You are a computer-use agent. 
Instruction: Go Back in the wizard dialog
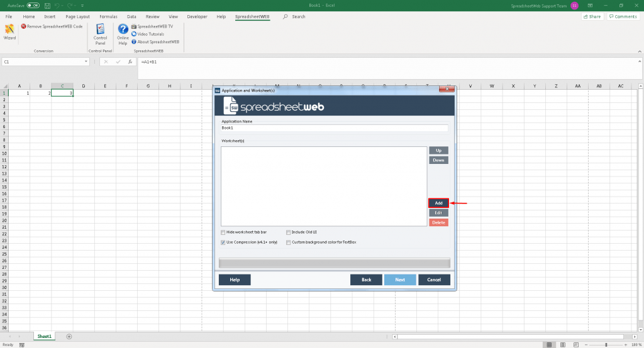367,280
